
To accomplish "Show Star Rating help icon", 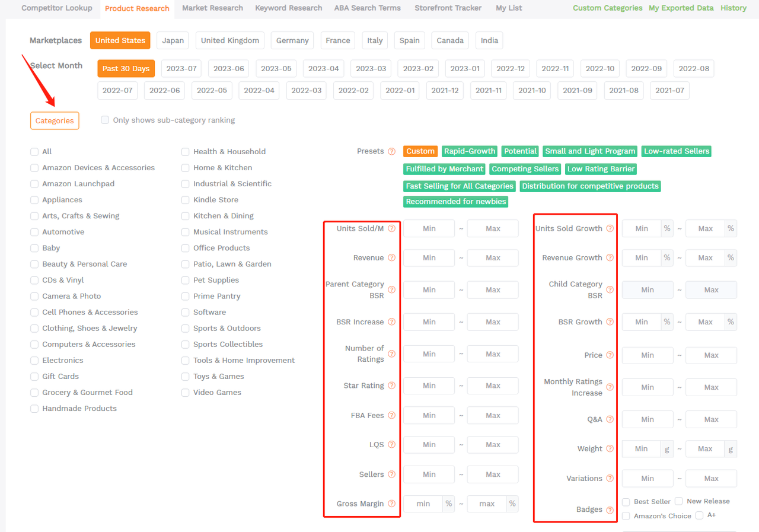I will coord(391,386).
